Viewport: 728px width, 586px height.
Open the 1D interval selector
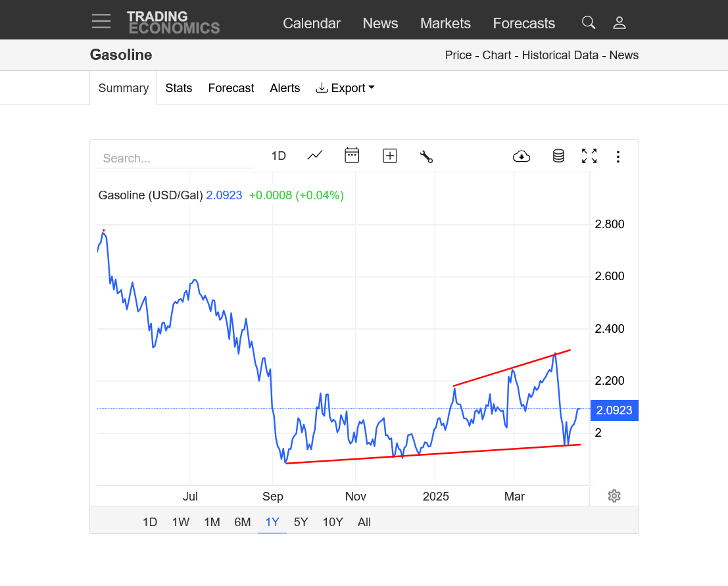coord(279,156)
